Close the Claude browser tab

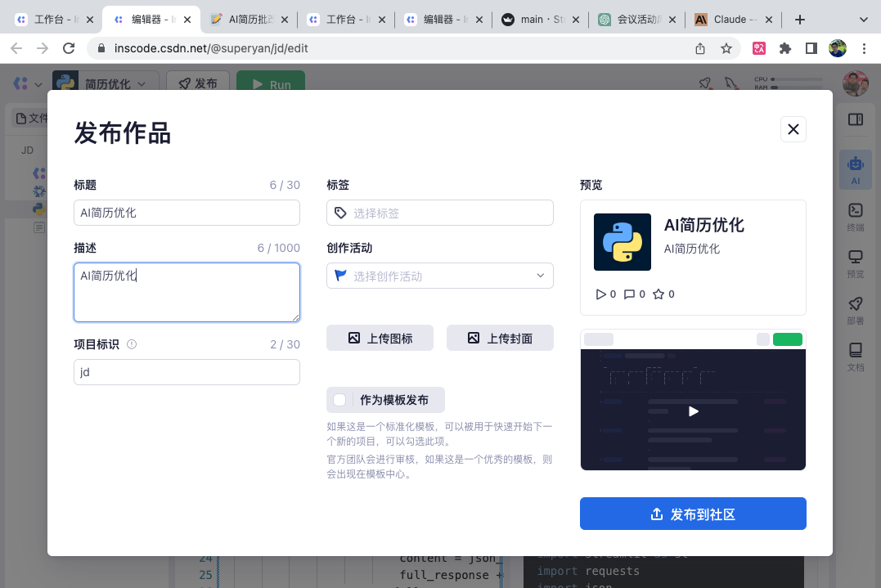tap(769, 20)
